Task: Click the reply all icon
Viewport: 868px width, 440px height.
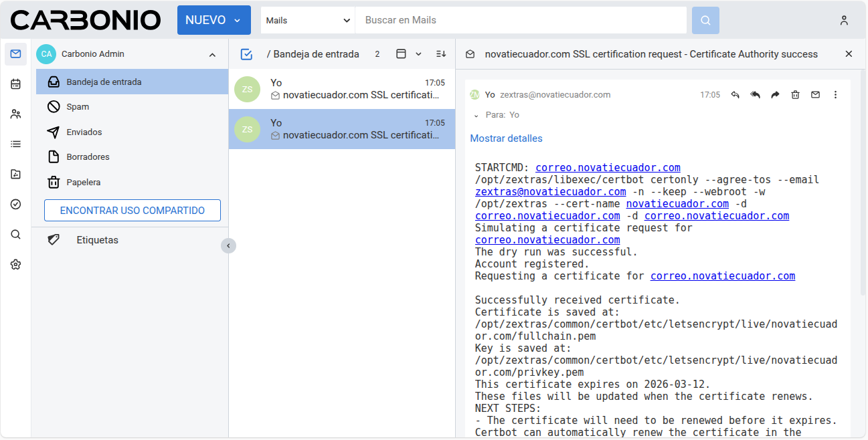Action: point(755,95)
